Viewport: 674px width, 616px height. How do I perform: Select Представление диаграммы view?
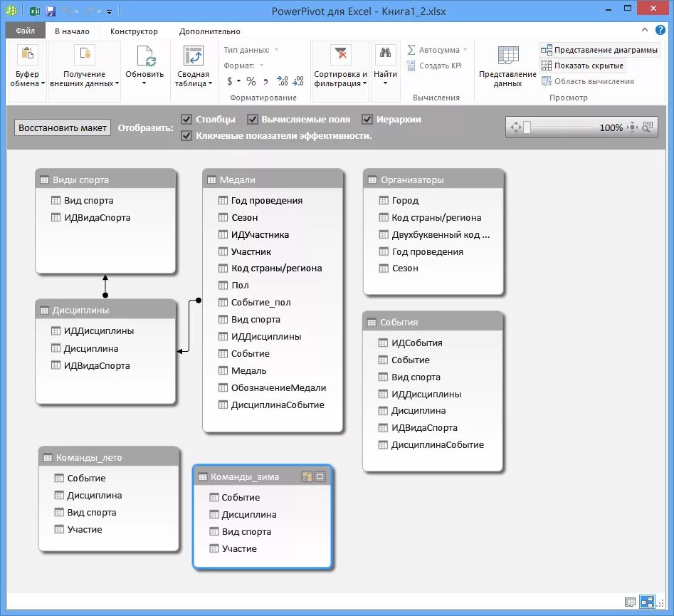pyautogui.click(x=599, y=50)
